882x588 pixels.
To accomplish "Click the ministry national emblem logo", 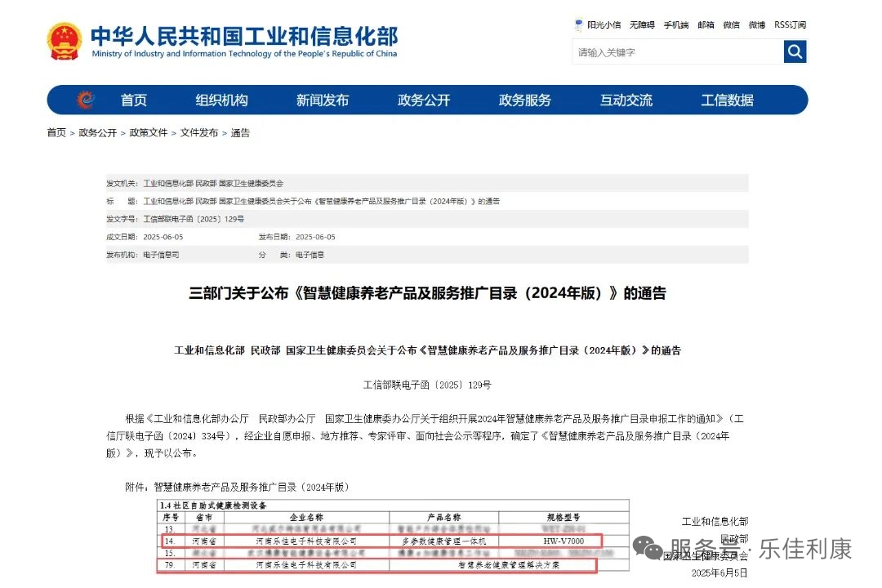I will [x=65, y=39].
